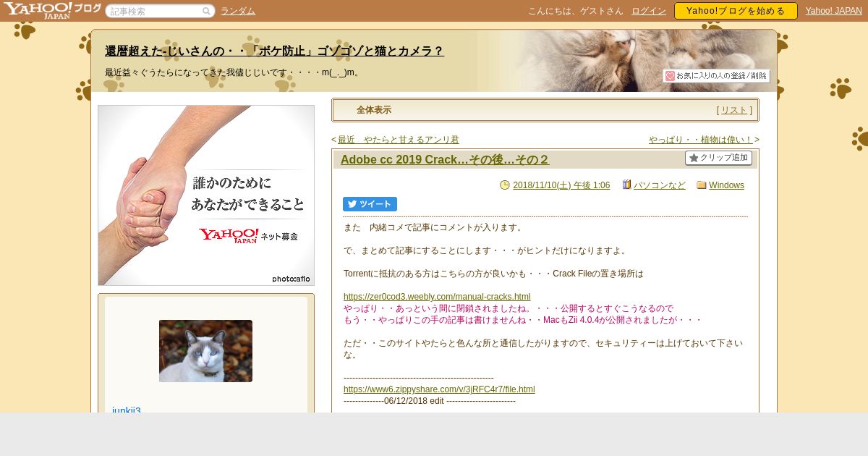Image resolution: width=868 pixels, height=456 pixels.
Task: Open the パソコンなど category link
Action: [x=660, y=185]
